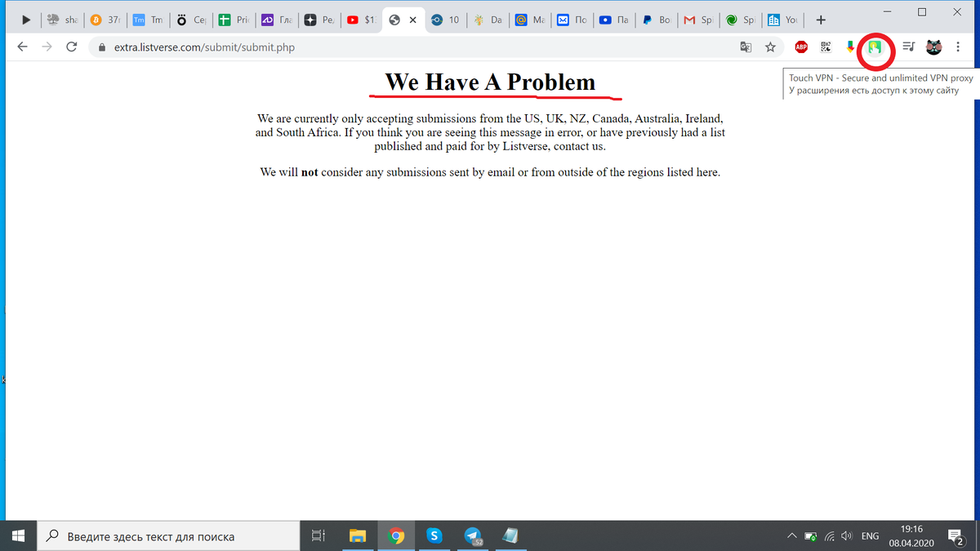The image size is (980, 551).
Task: Switch ENG input language
Action: click(870, 536)
